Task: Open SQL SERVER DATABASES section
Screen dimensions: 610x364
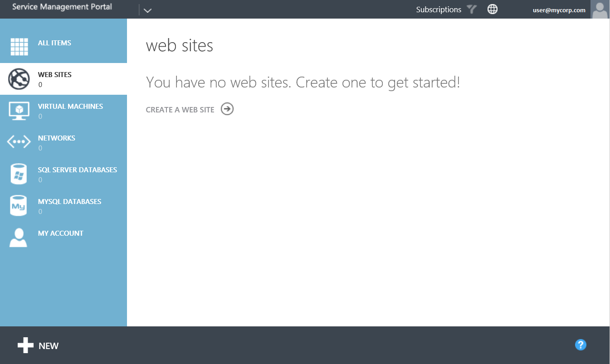Action: (63, 174)
